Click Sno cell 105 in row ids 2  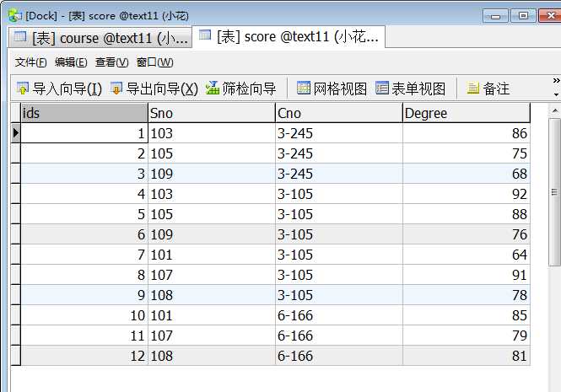pos(212,153)
